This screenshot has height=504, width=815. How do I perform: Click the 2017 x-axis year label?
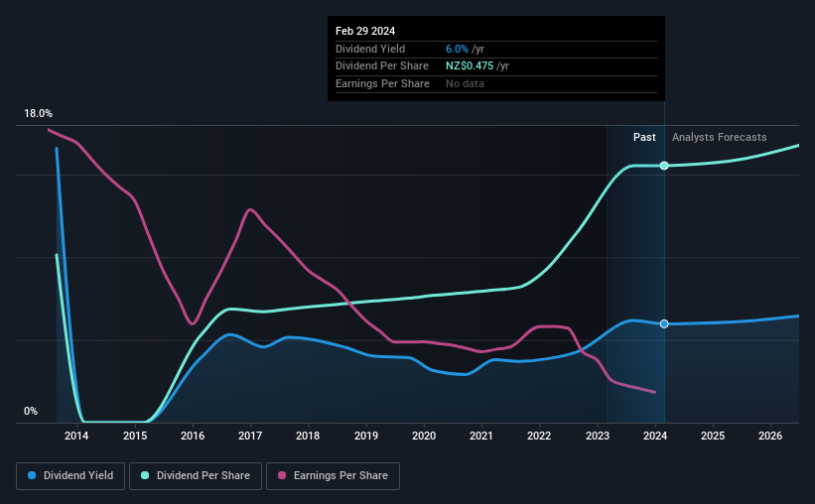click(x=250, y=436)
